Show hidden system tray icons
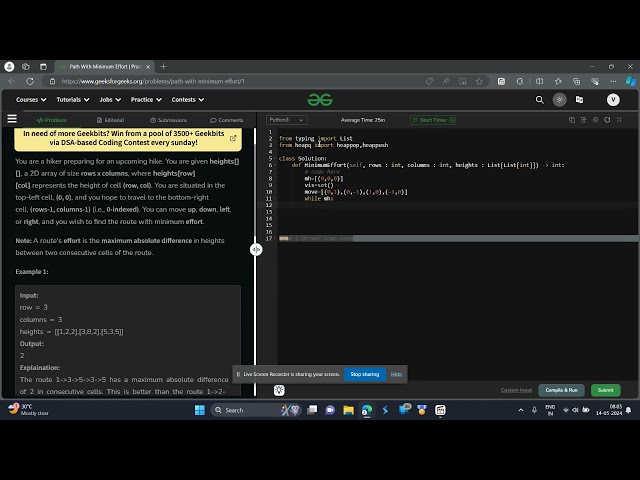Image resolution: width=640 pixels, height=480 pixels. [x=521, y=410]
